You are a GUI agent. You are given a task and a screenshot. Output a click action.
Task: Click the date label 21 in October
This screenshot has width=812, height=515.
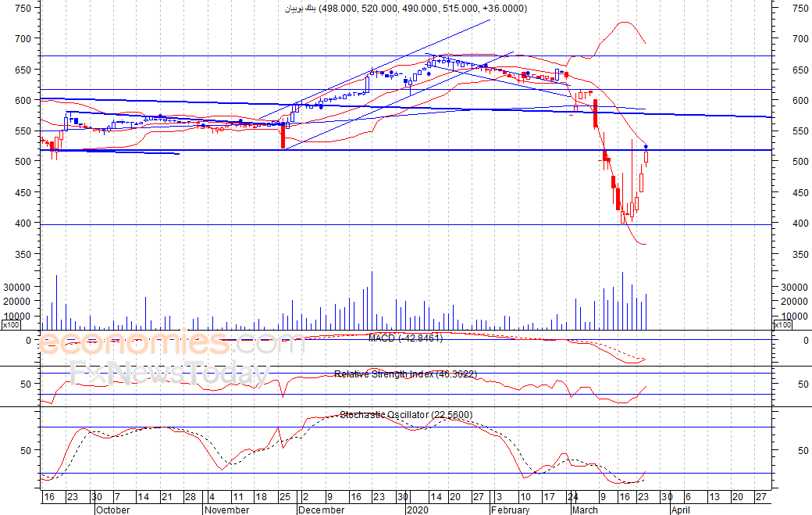click(x=166, y=497)
